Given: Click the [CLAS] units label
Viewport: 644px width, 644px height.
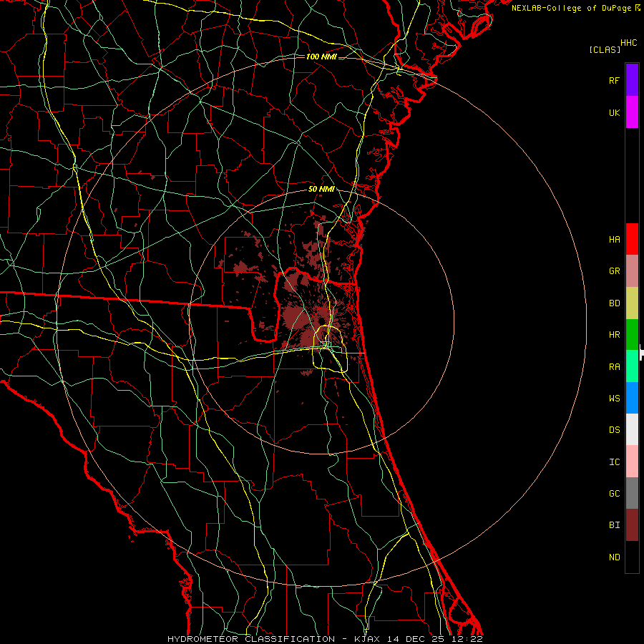Looking at the screenshot, I should coord(605,49).
